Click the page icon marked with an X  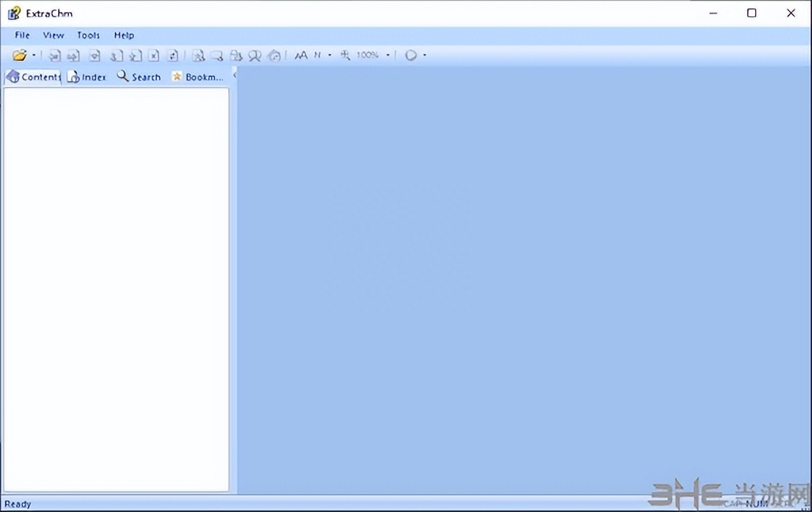click(x=154, y=56)
